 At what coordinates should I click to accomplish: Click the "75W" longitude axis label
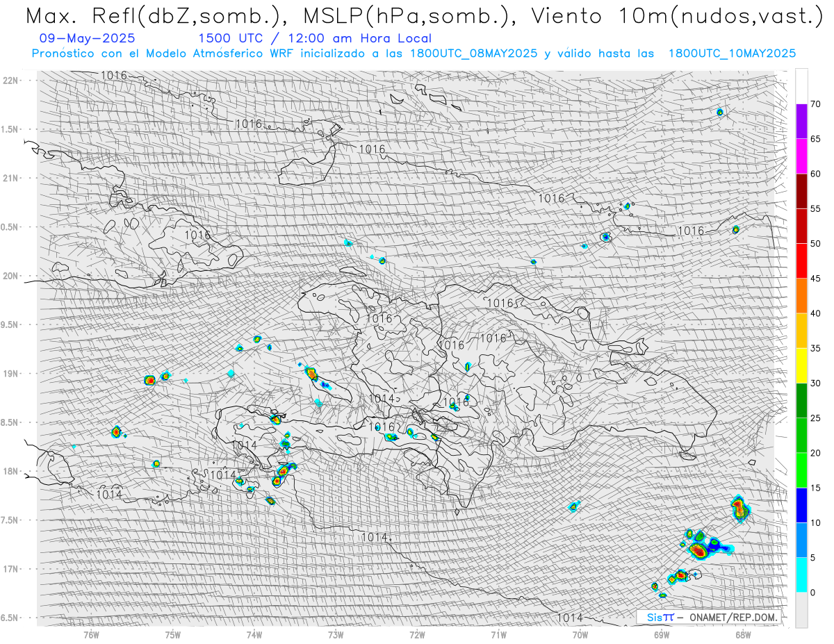pyautogui.click(x=172, y=636)
